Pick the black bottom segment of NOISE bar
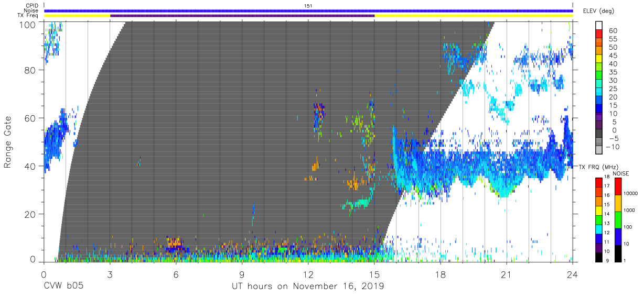This screenshot has height=297, width=644. click(x=617, y=254)
